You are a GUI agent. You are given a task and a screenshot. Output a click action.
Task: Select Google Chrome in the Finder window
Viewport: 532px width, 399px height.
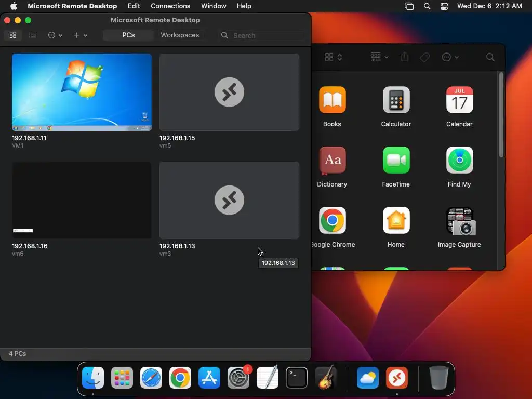332,220
